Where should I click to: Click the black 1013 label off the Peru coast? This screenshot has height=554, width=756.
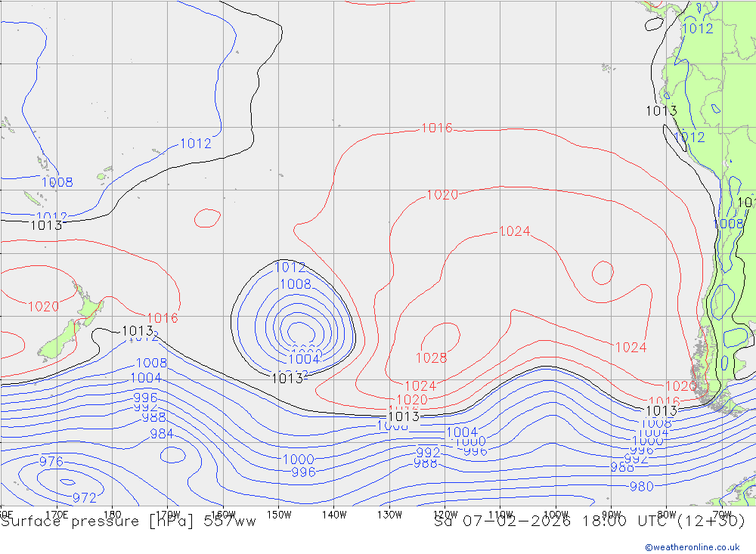pos(661,111)
